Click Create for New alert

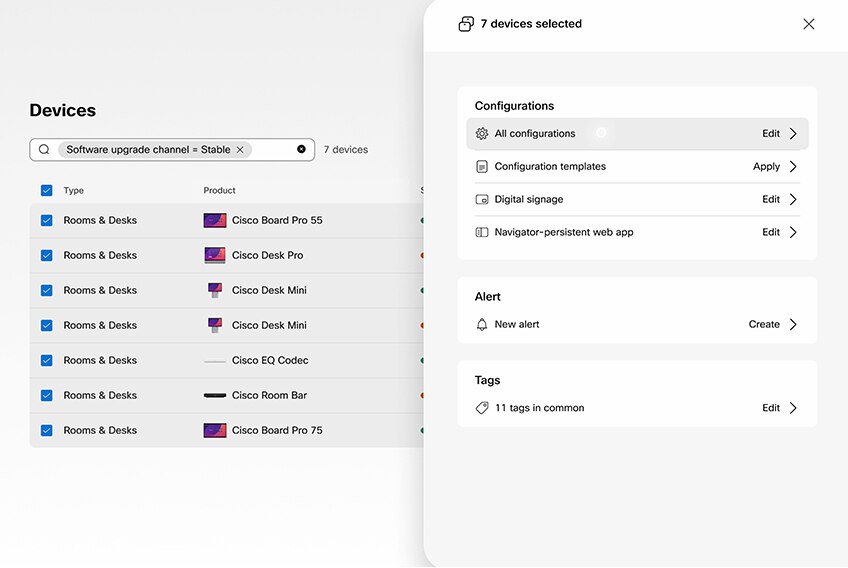point(764,325)
